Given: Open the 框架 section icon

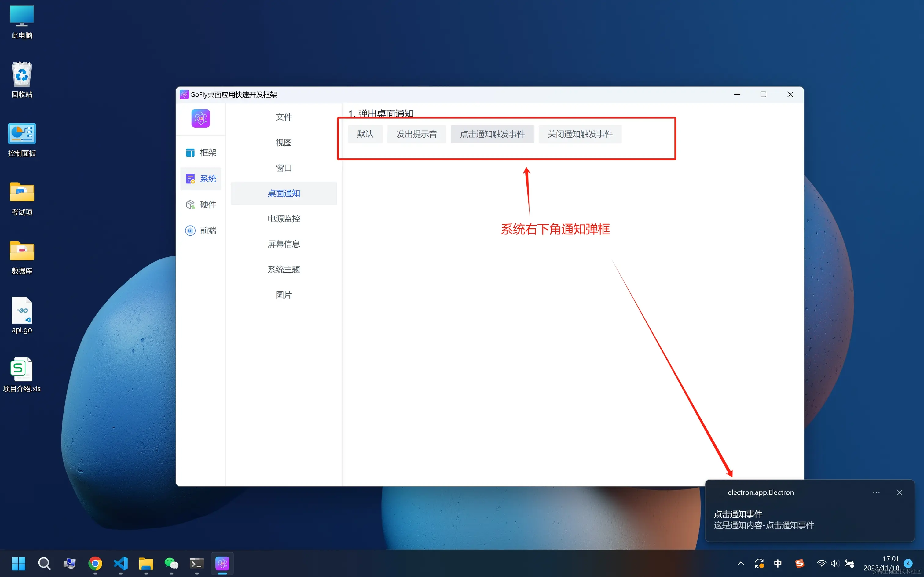Looking at the screenshot, I should pyautogui.click(x=190, y=153).
